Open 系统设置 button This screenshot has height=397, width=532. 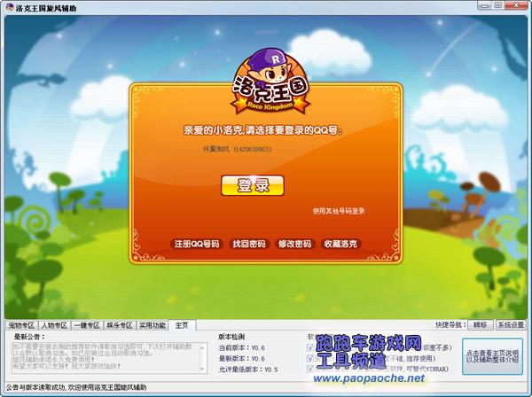pyautogui.click(x=511, y=325)
